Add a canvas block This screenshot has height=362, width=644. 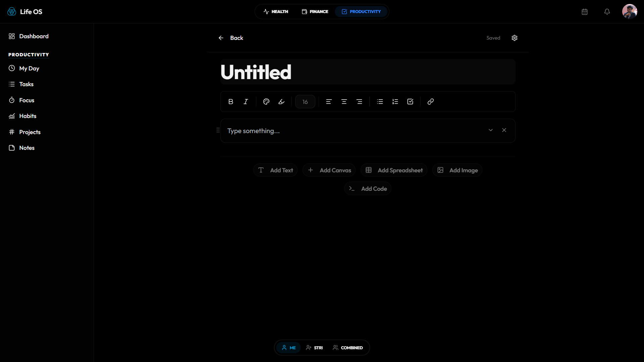[329, 170]
